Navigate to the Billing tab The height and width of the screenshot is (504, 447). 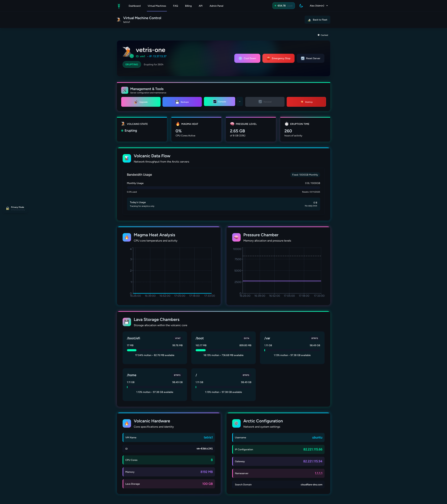pos(188,6)
